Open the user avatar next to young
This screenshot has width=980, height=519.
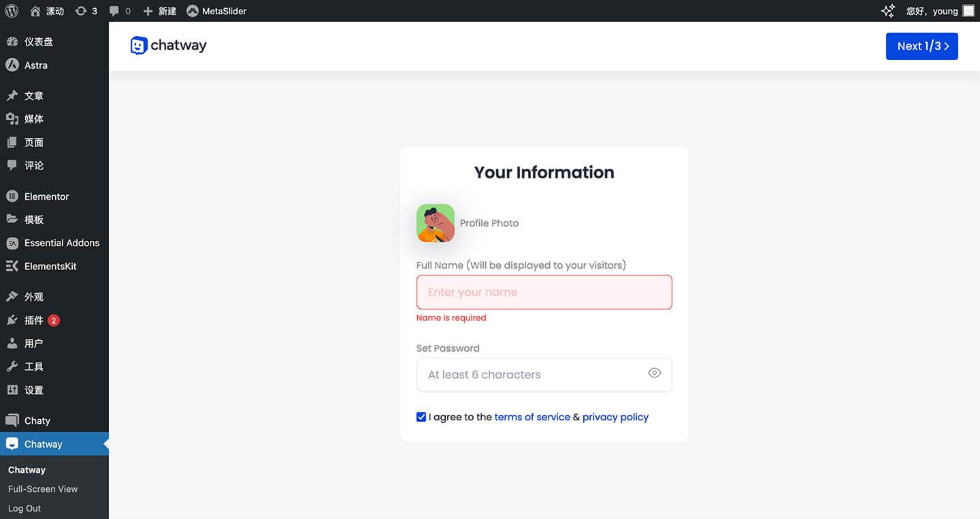968,11
